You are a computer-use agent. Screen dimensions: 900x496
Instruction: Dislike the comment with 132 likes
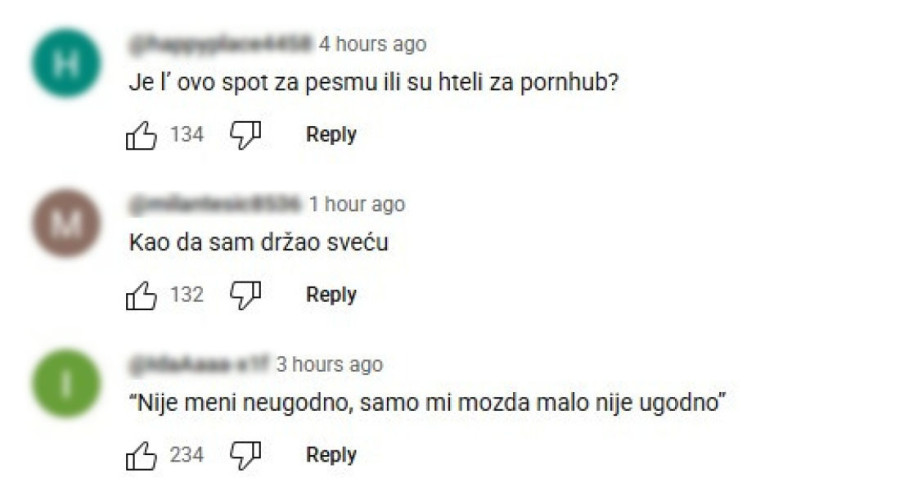[246, 296]
